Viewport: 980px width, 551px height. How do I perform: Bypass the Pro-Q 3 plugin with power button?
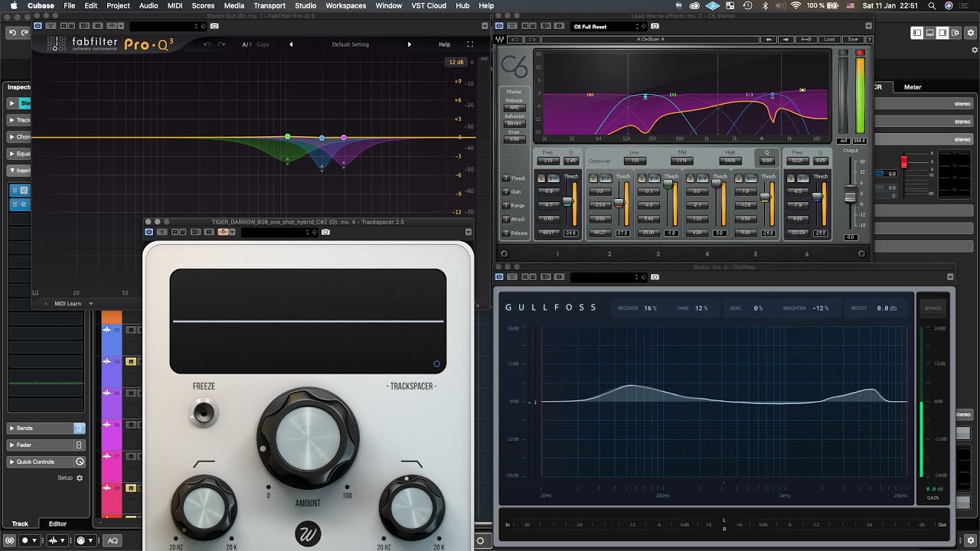tap(38, 26)
